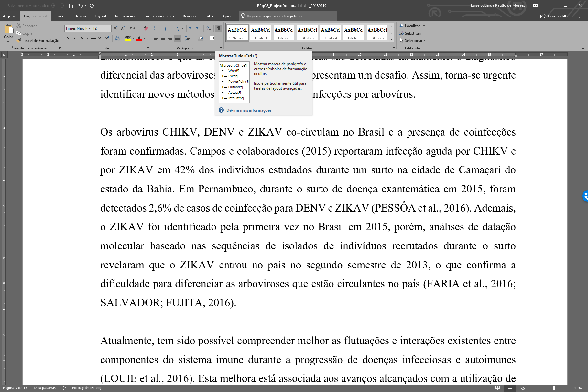Click the Increase Indent icon
The width and height of the screenshot is (588, 392).
(199, 28)
